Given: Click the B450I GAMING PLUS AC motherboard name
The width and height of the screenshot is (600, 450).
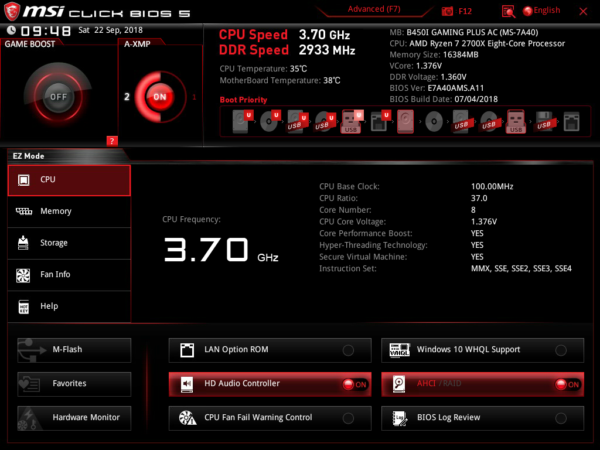Looking at the screenshot, I should (x=472, y=32).
